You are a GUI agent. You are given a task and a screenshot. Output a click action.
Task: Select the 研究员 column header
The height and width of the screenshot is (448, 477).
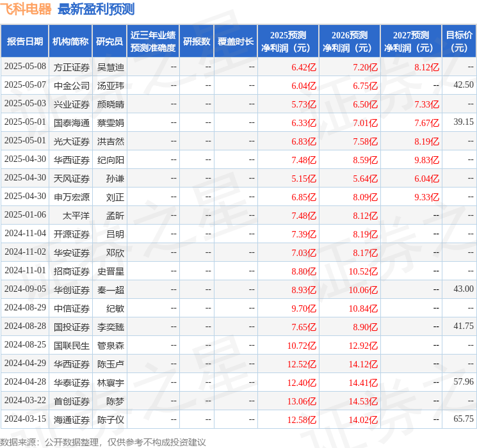coord(109,42)
